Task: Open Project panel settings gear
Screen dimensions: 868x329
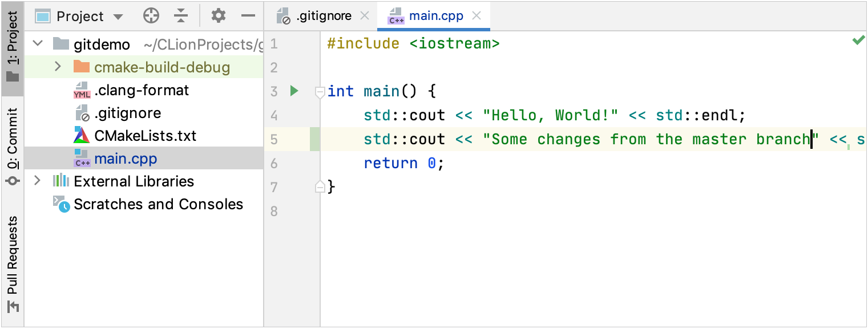Action: pos(219,16)
